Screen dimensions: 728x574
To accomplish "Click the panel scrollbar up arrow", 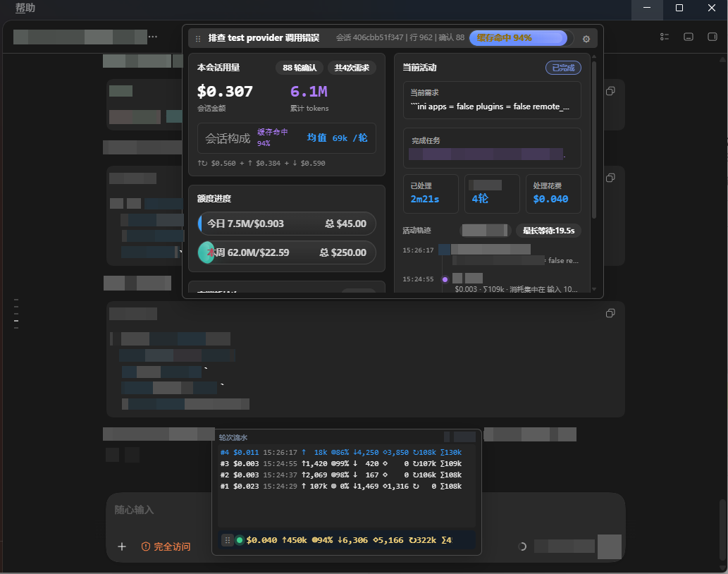I will pos(594,56).
